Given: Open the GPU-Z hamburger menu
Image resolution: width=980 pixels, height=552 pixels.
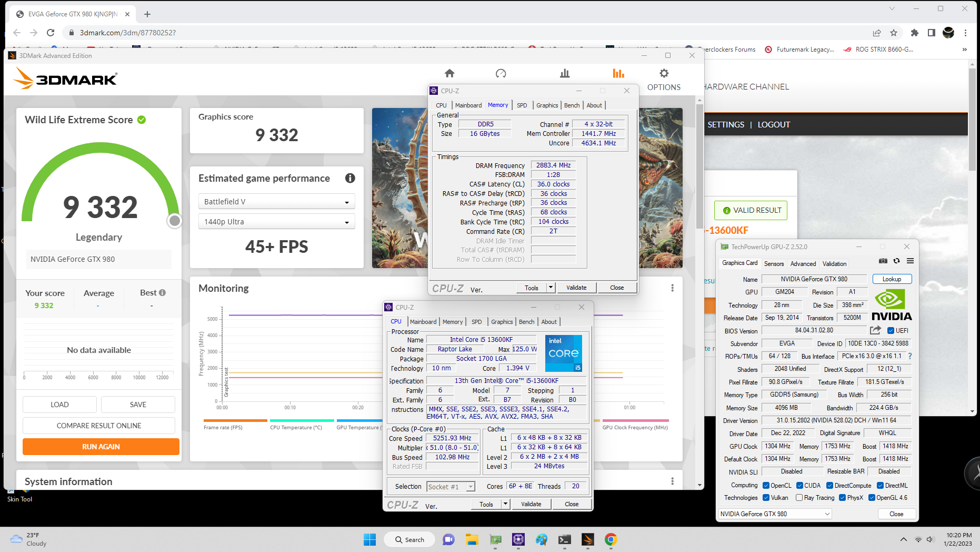Looking at the screenshot, I should pos(910,261).
